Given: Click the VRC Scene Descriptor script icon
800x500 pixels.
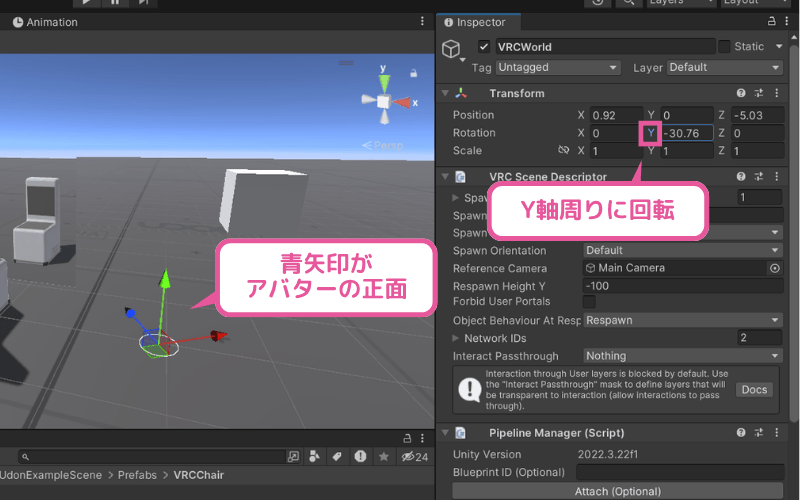Looking at the screenshot, I should coord(460,177).
